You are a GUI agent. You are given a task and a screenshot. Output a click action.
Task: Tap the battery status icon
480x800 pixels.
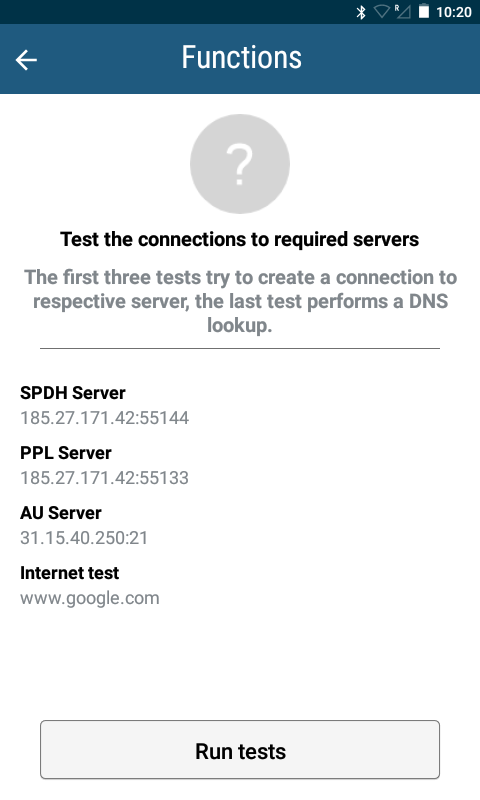tap(424, 12)
